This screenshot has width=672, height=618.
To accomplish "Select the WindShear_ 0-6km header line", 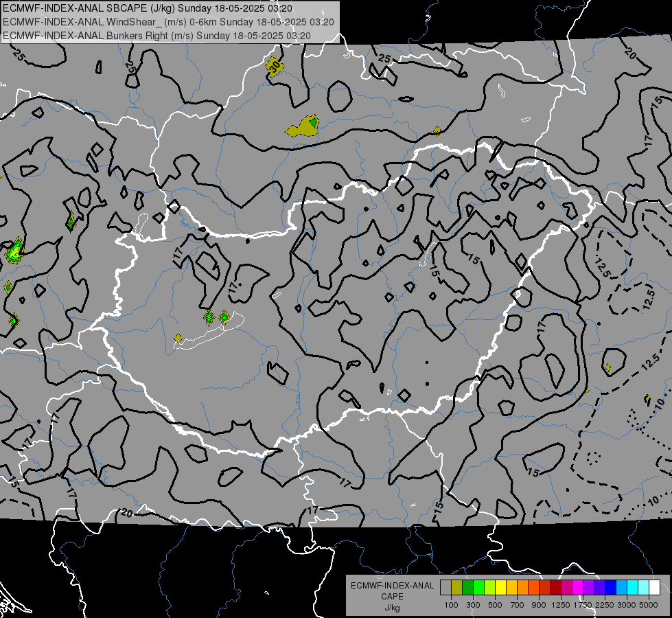I will (x=168, y=22).
